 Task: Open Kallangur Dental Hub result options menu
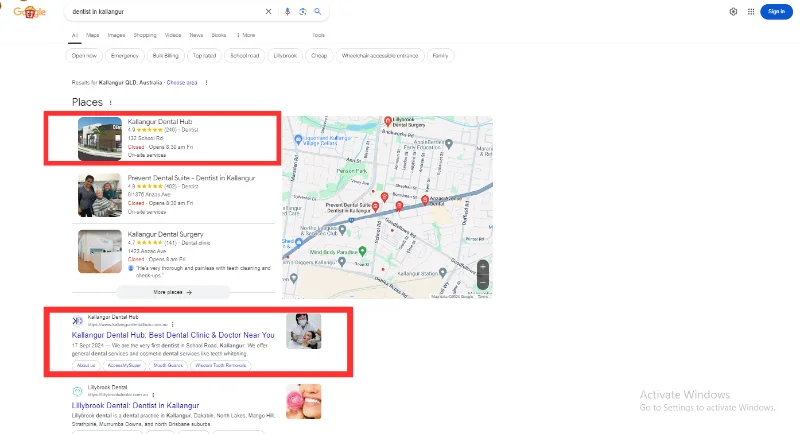172,324
